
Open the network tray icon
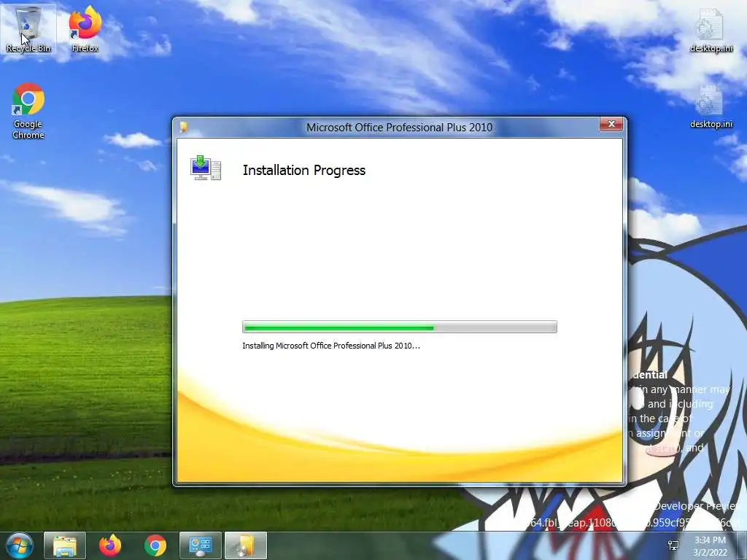pyautogui.click(x=673, y=545)
